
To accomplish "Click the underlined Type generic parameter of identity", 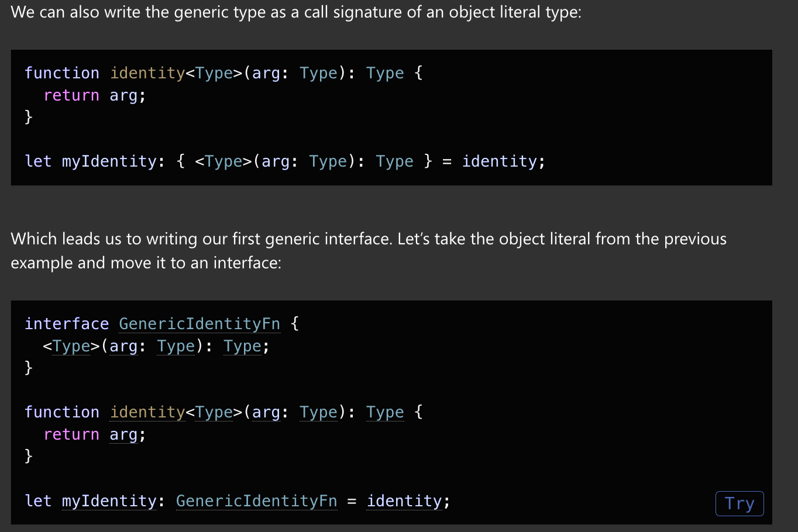I will click(x=214, y=412).
